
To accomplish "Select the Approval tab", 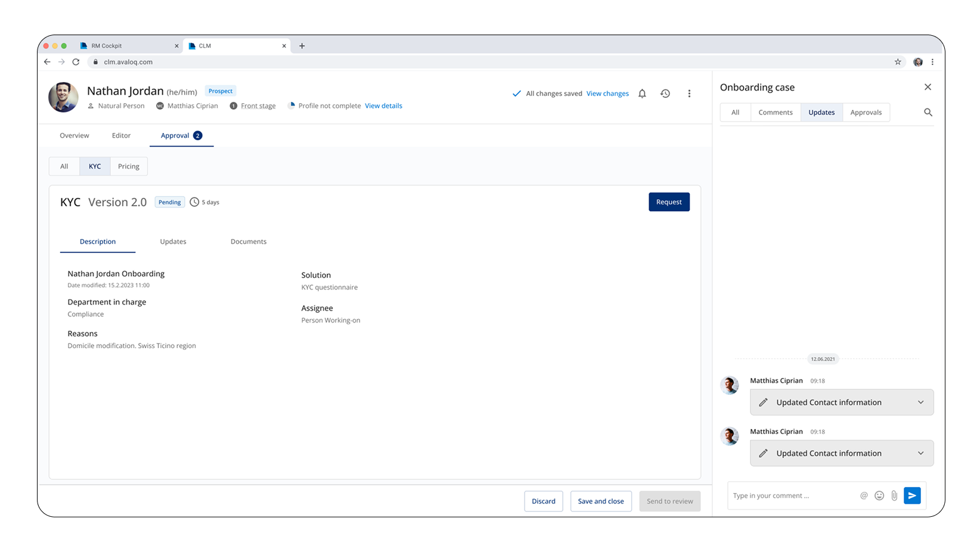I will pyautogui.click(x=181, y=135).
